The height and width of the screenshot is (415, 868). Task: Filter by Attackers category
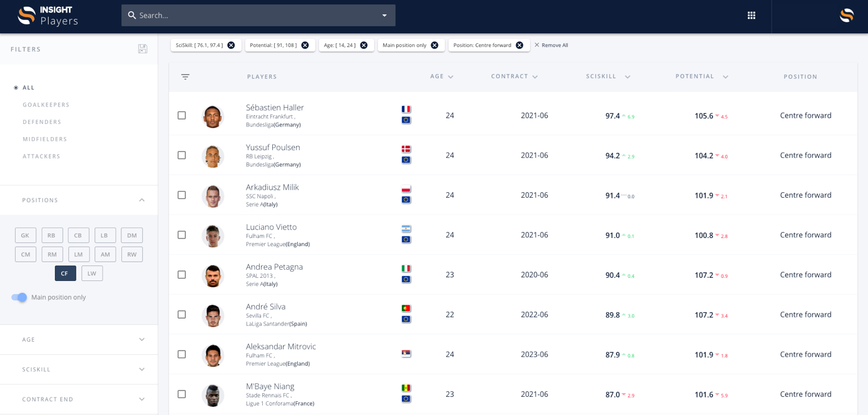[x=41, y=156]
